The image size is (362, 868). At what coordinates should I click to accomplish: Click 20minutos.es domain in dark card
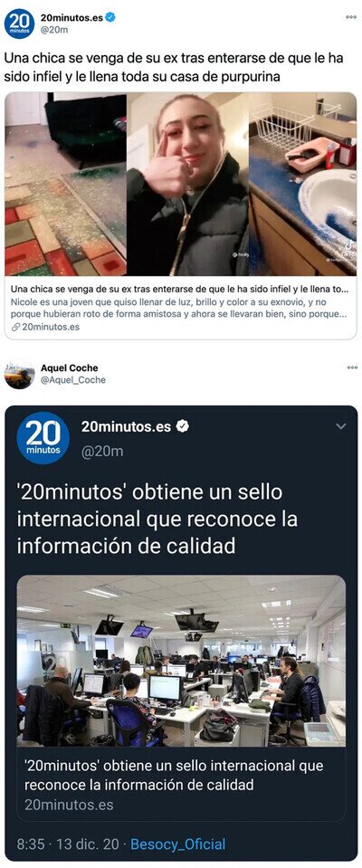pos(69,805)
